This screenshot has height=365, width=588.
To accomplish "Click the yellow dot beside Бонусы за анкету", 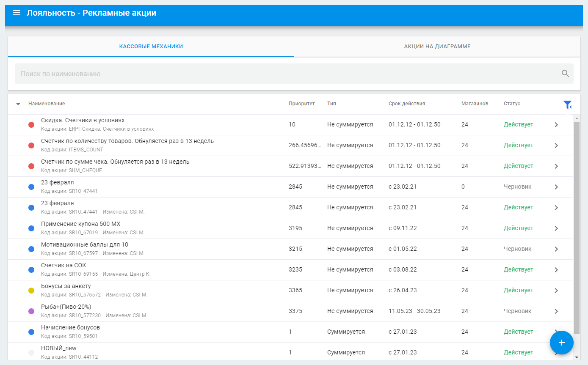I will pos(31,291).
